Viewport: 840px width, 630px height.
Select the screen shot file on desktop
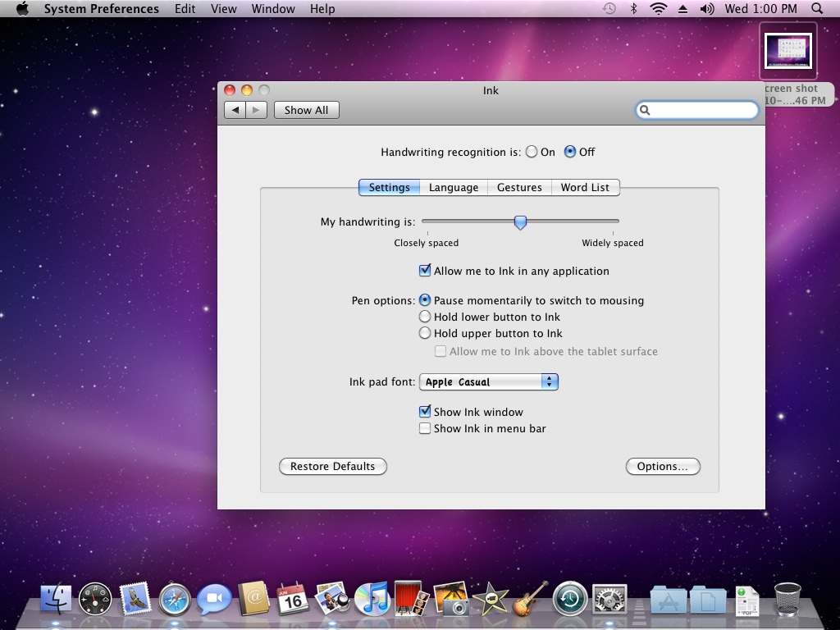(x=788, y=51)
